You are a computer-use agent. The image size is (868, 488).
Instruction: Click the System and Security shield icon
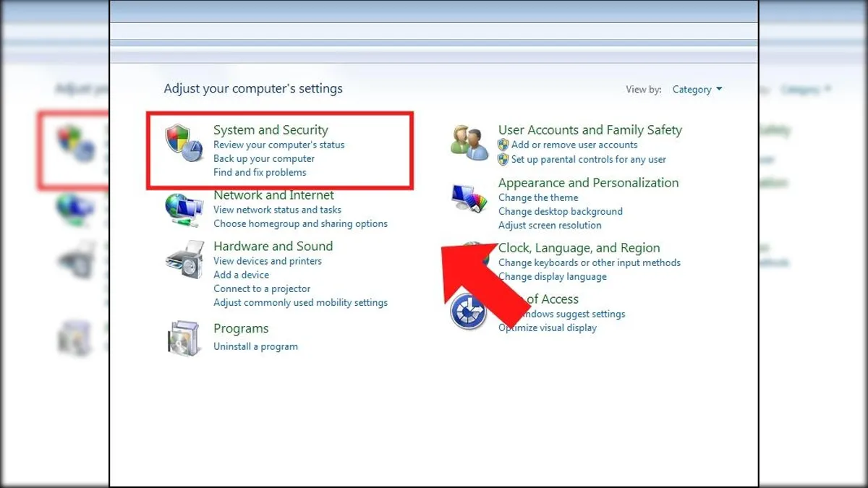point(184,142)
